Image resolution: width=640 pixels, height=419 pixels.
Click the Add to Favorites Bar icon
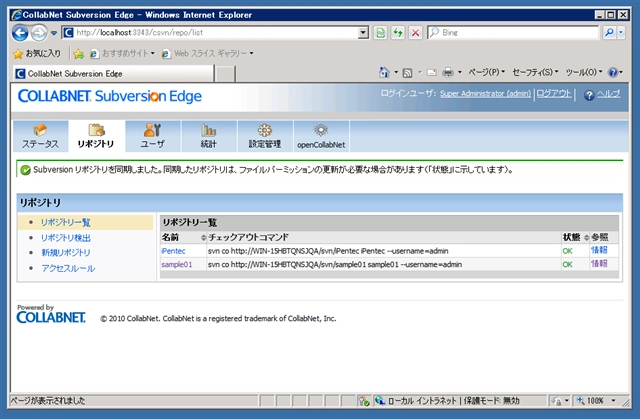(x=79, y=53)
